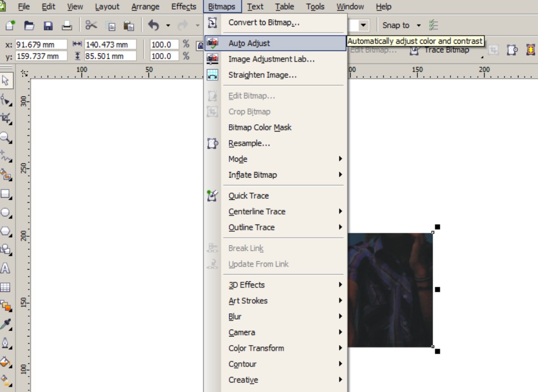The height and width of the screenshot is (392, 538).
Task: Choose Straighten Image menu item
Action: tap(276, 75)
